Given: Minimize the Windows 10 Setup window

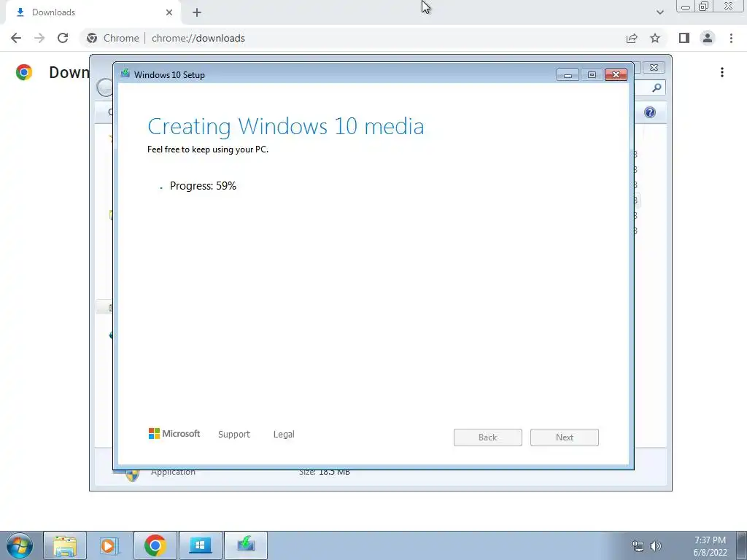Looking at the screenshot, I should point(568,75).
